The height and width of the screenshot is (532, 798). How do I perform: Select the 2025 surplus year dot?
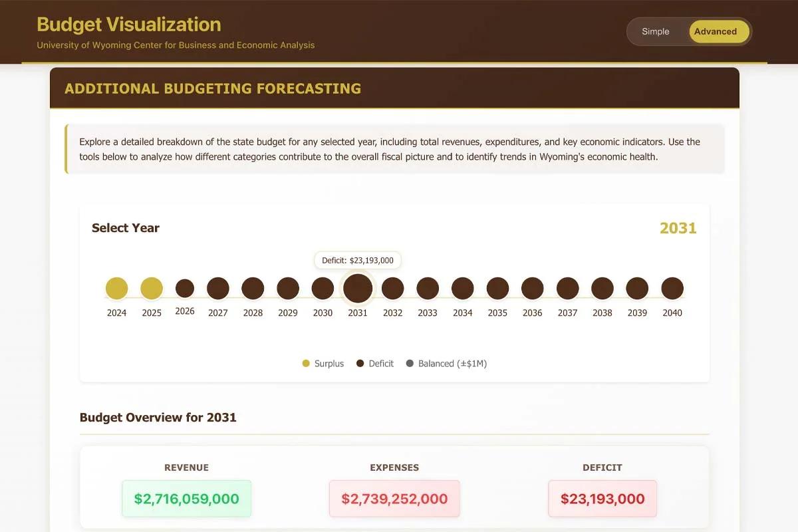tap(151, 287)
